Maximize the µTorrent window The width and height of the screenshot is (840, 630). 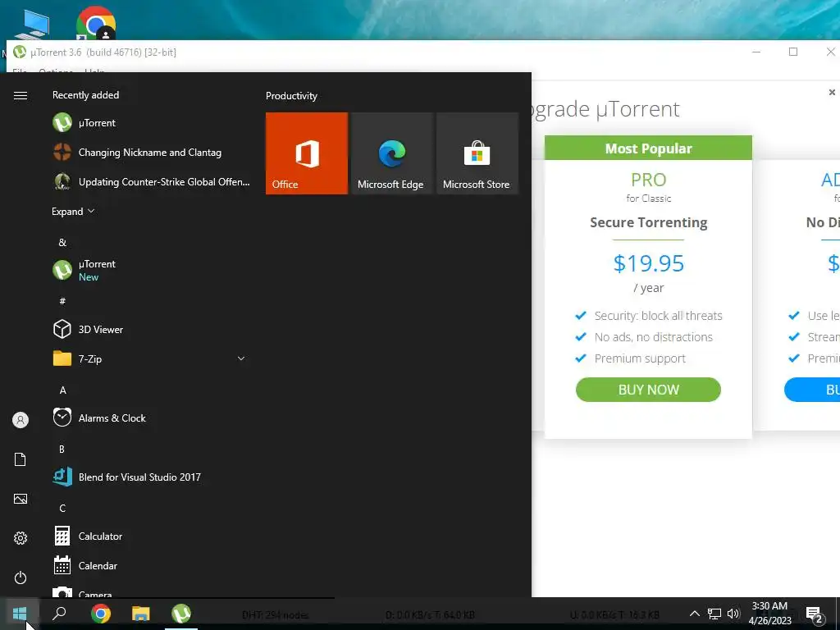pos(793,52)
